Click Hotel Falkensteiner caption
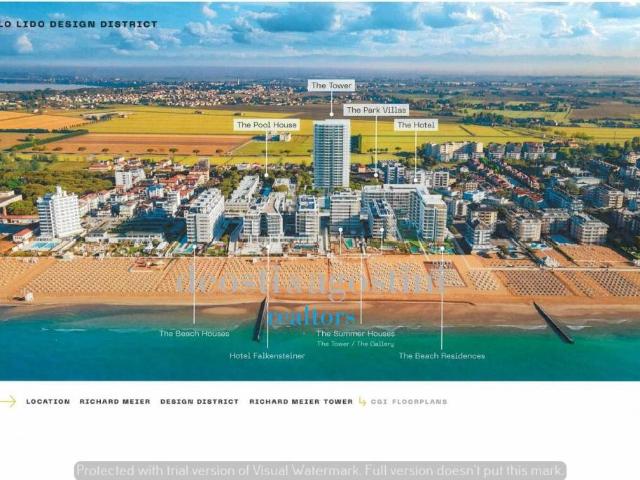 point(267,356)
